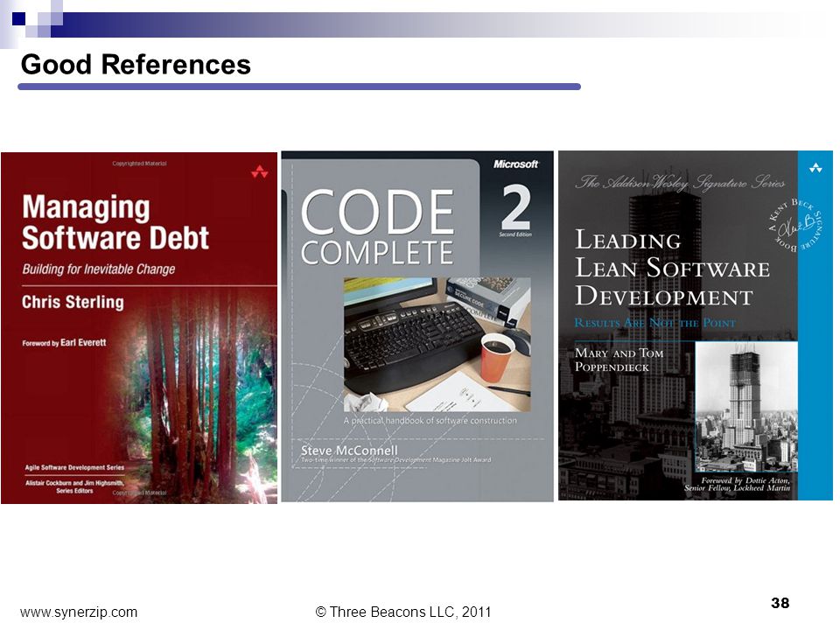
Task: Click author name Chris Sterling
Action: [73, 302]
